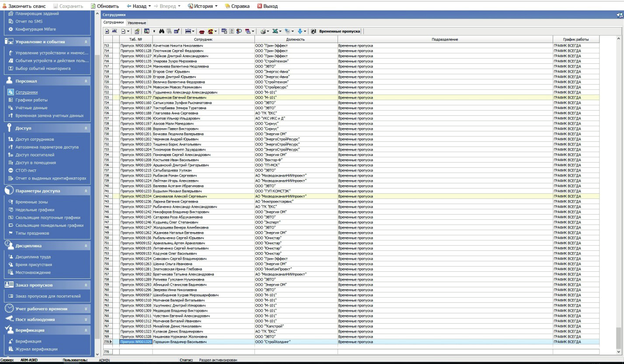Screen dimensions: 624x364
Task: Open the Назад dropdown arrow
Action: (x=150, y=6)
